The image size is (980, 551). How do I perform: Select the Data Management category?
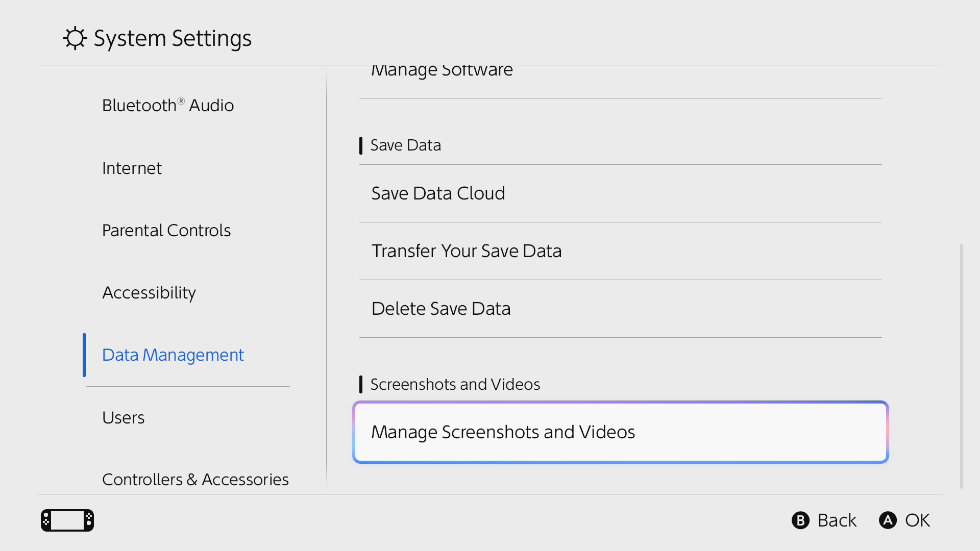point(173,355)
